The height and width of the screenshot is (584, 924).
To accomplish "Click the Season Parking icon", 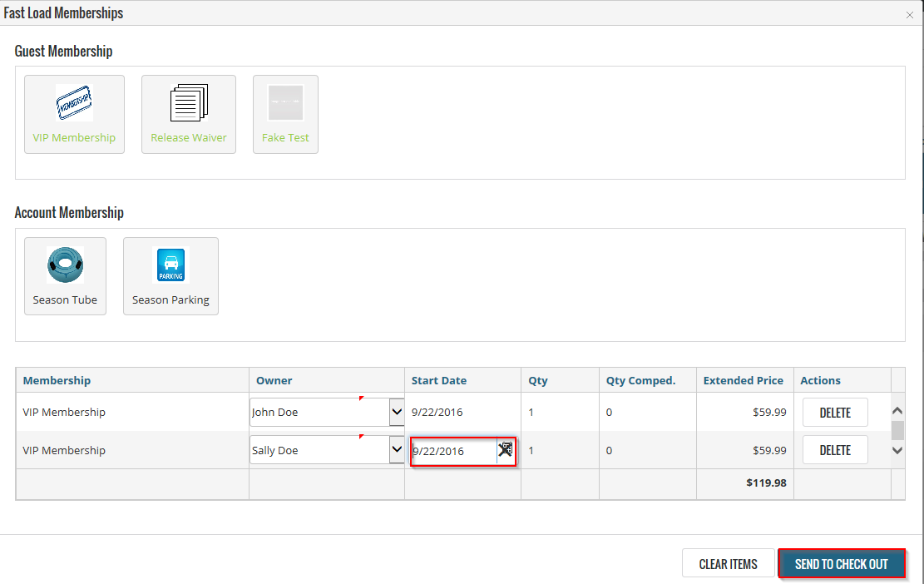I will [x=170, y=265].
